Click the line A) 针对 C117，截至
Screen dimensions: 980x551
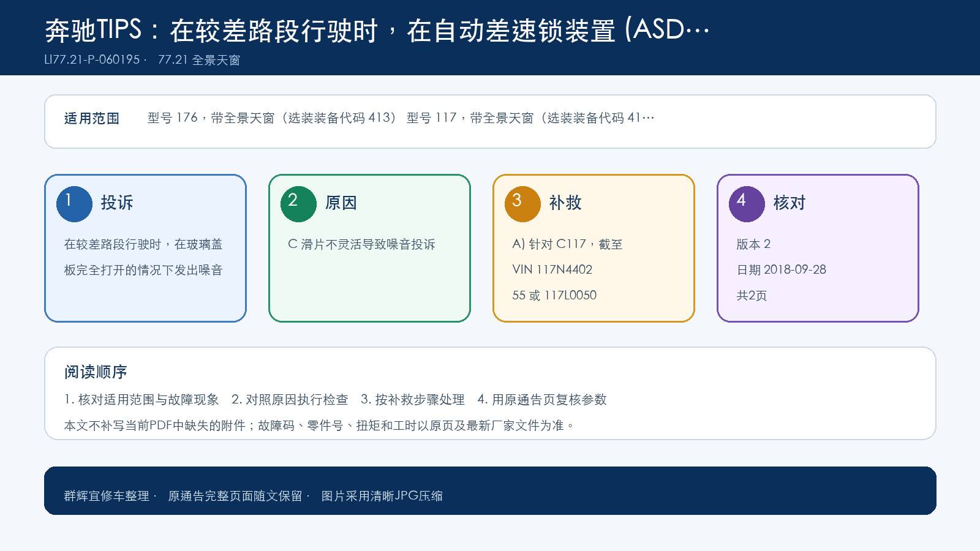click(x=567, y=244)
